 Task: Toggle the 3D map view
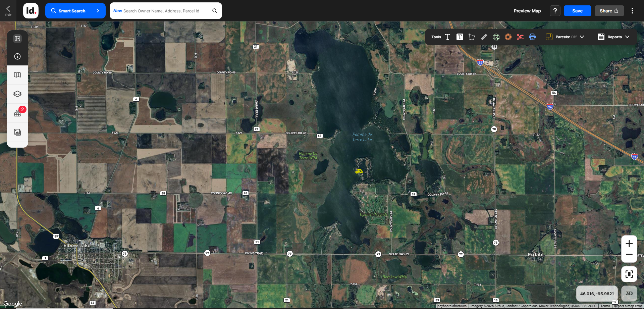click(x=629, y=294)
